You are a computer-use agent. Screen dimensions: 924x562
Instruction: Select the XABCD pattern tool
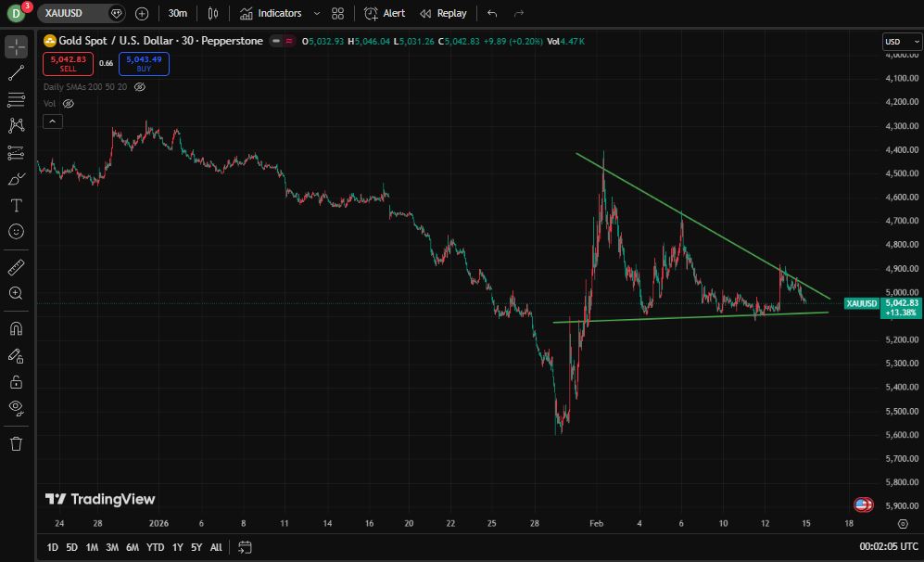[17, 125]
